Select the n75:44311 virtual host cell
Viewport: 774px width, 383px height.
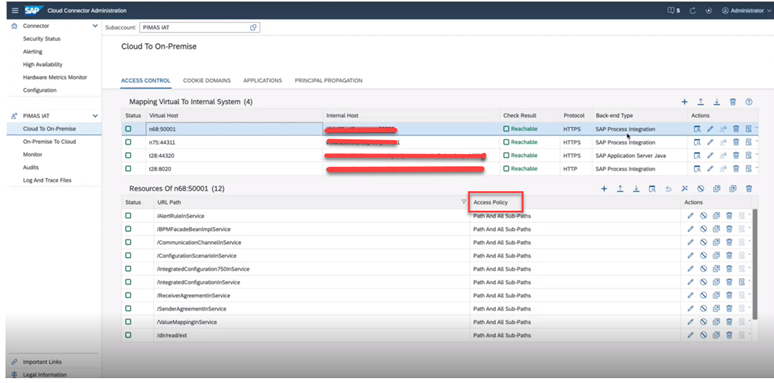point(234,142)
